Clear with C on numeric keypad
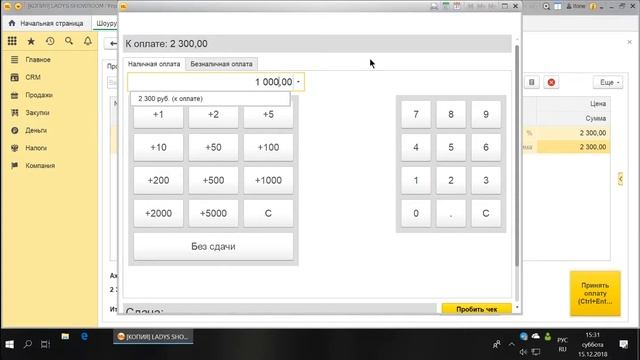The width and height of the screenshot is (640, 360). pos(486,213)
